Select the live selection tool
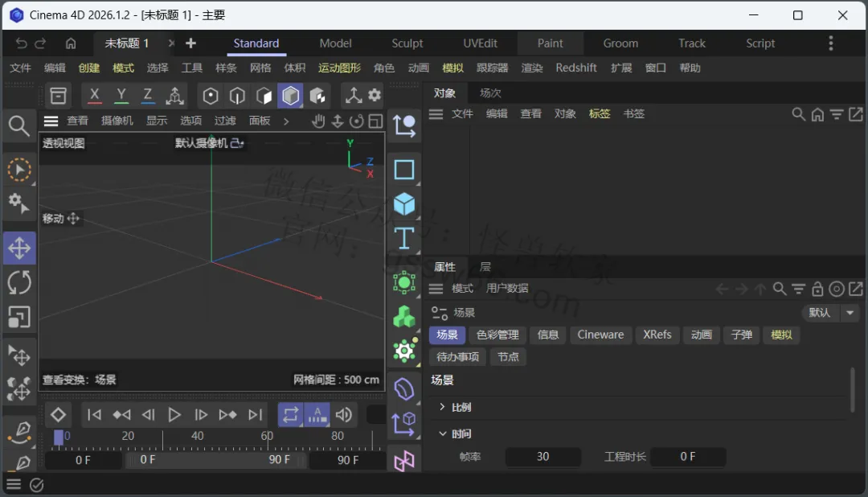Image resolution: width=868 pixels, height=497 pixels. coord(19,170)
